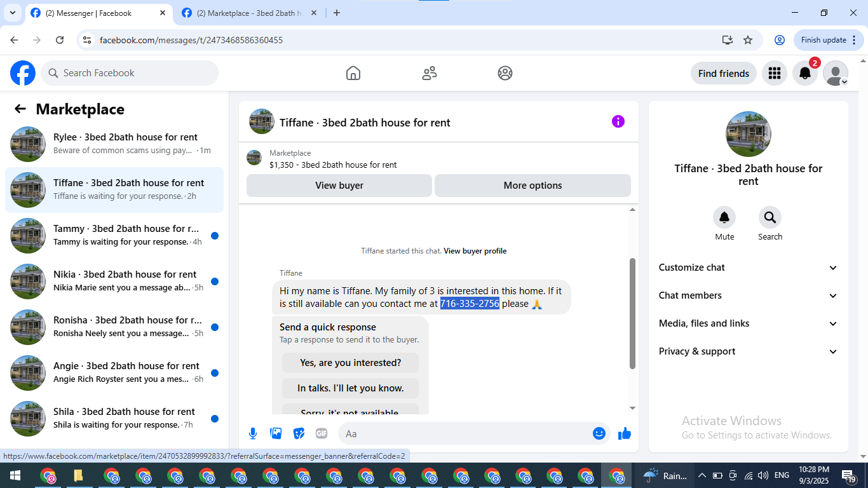Image resolution: width=868 pixels, height=488 pixels.
Task: Search in conversation with the magnifier icon
Action: point(770,218)
